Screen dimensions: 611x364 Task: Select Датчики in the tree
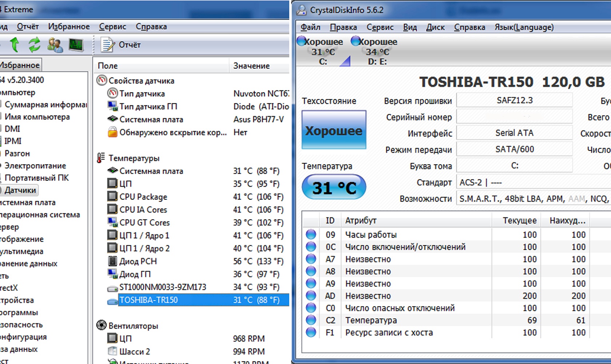coord(20,190)
